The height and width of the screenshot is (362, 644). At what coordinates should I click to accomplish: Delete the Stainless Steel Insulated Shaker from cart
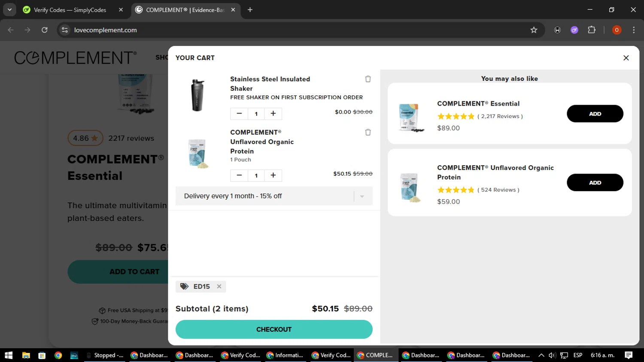368,79
